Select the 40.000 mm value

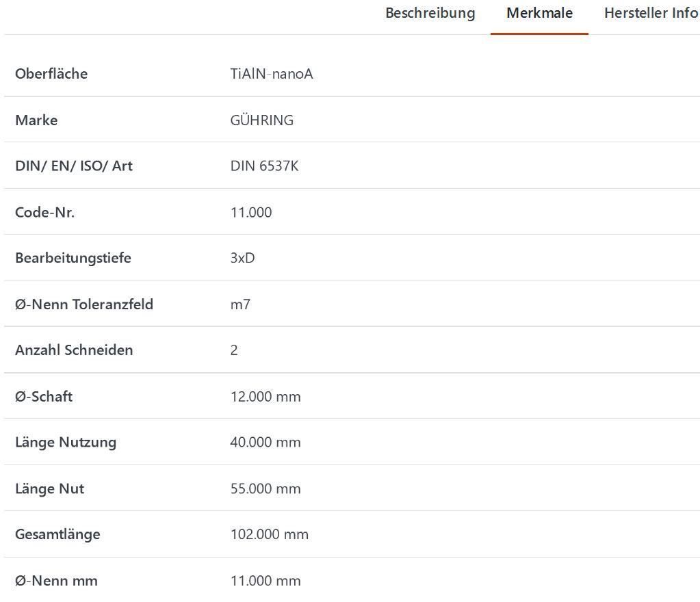coord(265,443)
